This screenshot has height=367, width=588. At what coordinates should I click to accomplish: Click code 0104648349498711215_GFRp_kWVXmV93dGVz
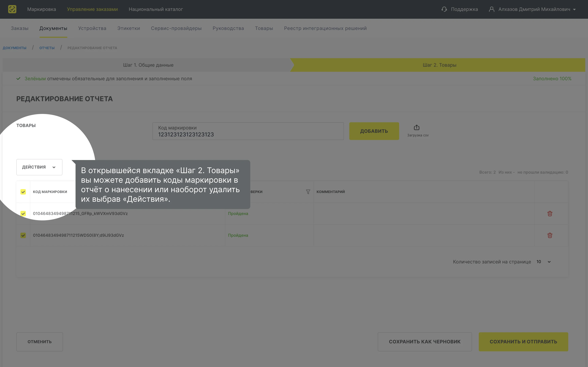click(80, 213)
